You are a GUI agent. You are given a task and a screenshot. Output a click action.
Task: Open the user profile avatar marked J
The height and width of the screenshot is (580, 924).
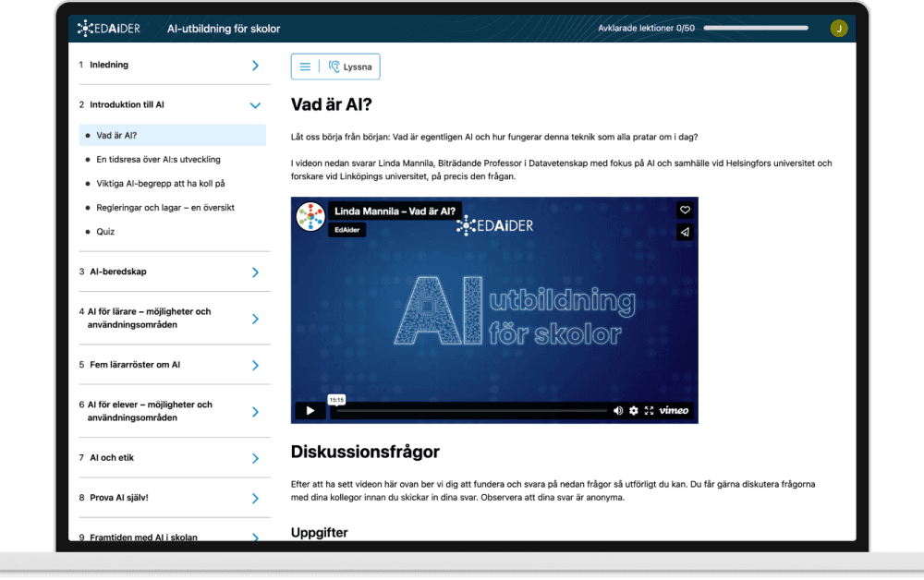point(839,28)
